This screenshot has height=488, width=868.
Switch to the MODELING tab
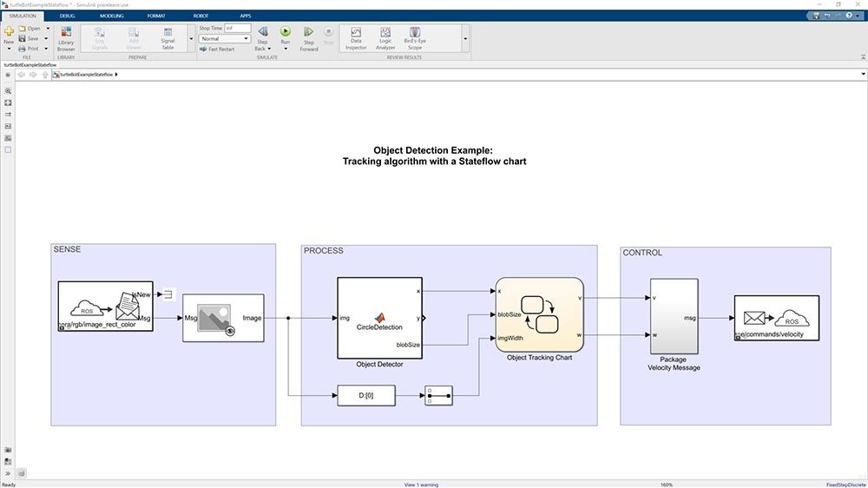click(112, 16)
